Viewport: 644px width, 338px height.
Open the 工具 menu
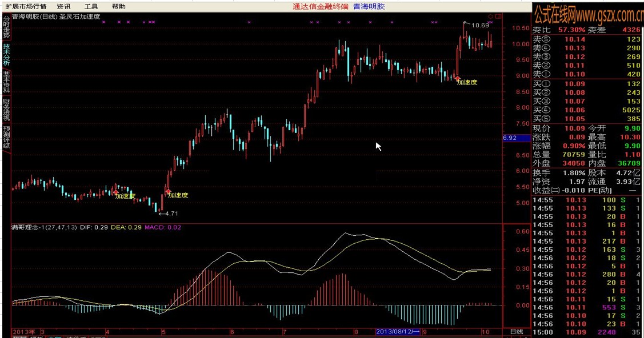pos(91,6)
